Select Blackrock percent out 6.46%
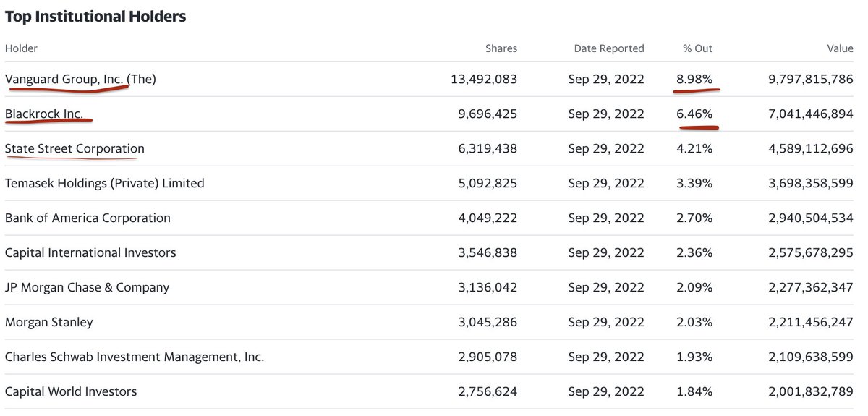This screenshot has height=416, width=868. [x=694, y=114]
